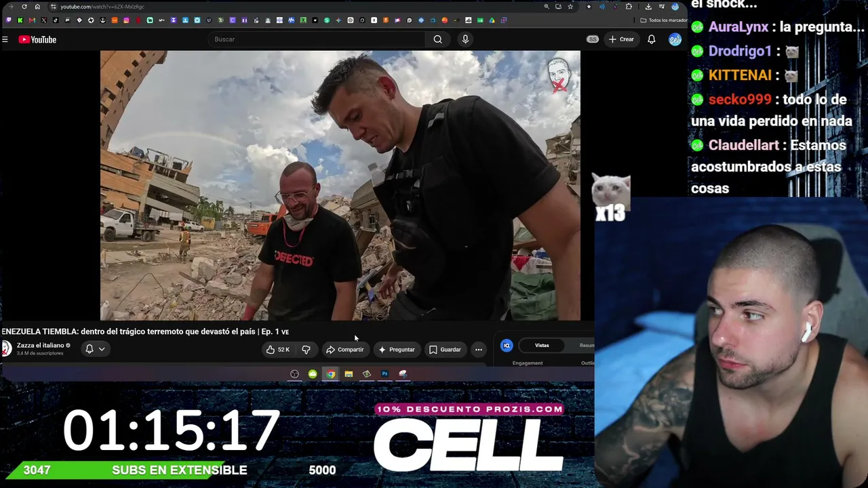Expand the subscription bell notification dropdown
868x488 pixels.
click(95, 349)
